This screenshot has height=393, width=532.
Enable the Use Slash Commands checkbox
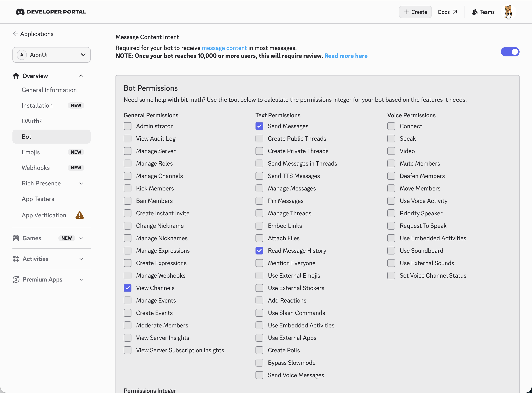point(259,313)
